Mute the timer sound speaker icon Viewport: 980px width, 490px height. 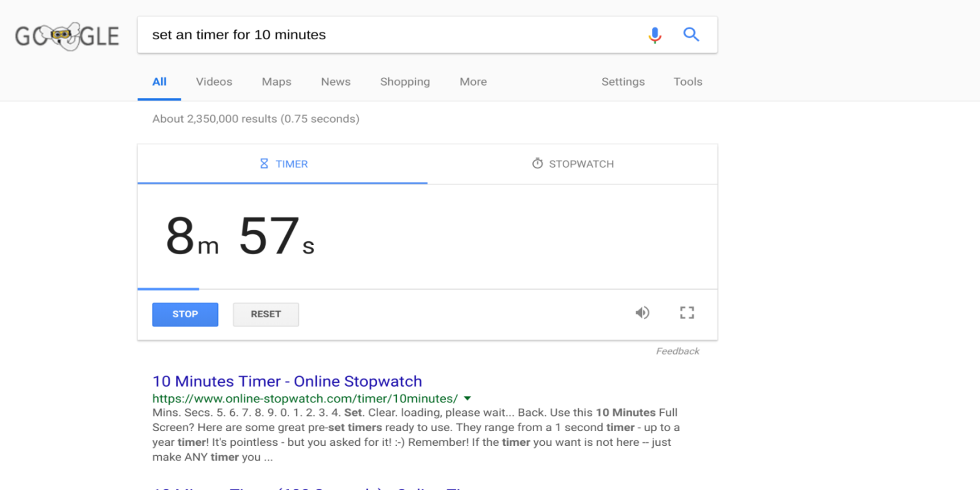point(642,313)
